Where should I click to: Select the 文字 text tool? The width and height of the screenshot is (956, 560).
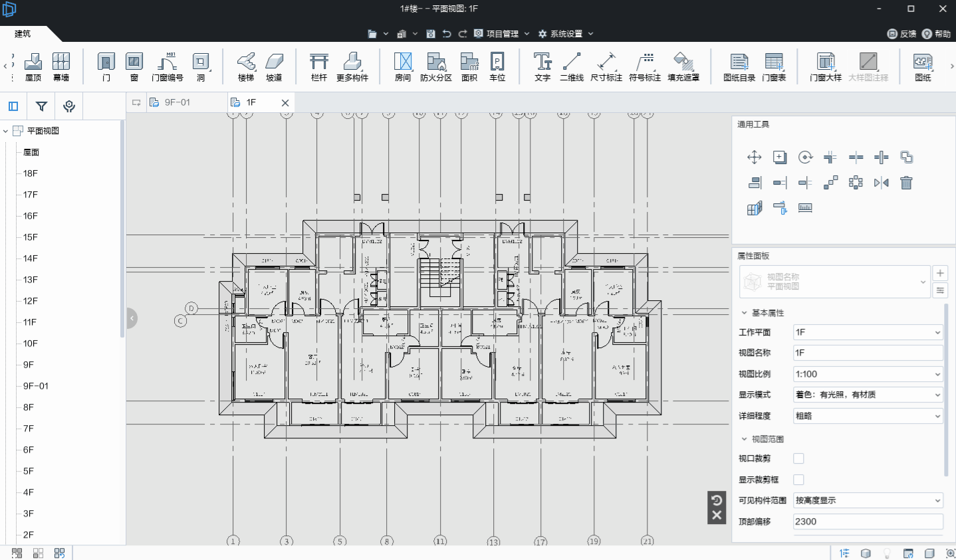(x=542, y=67)
